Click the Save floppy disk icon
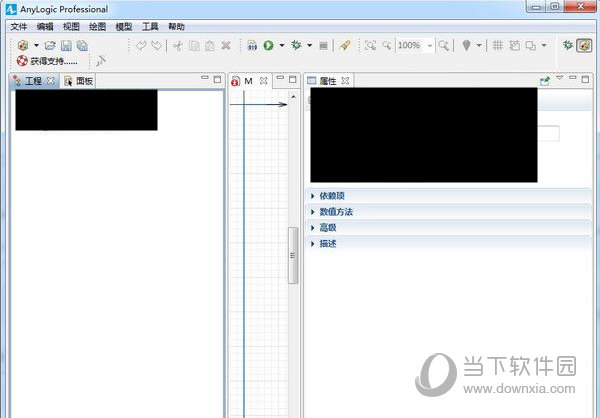The image size is (600, 418). tap(66, 46)
